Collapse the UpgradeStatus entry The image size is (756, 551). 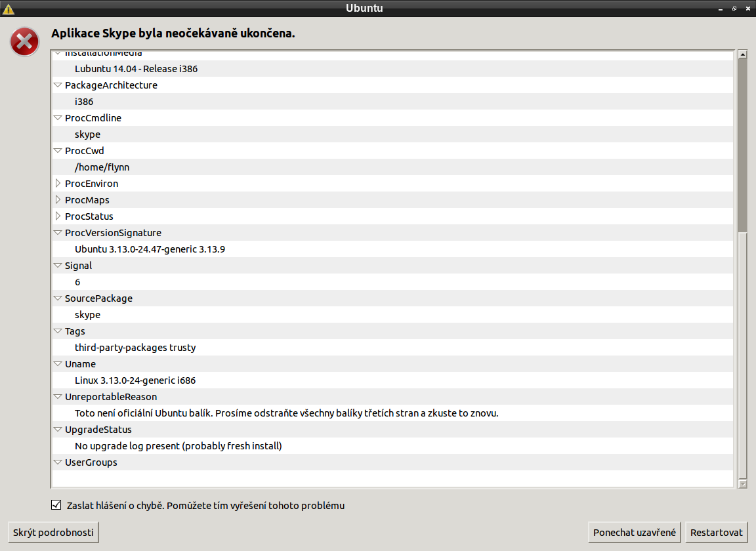click(58, 429)
